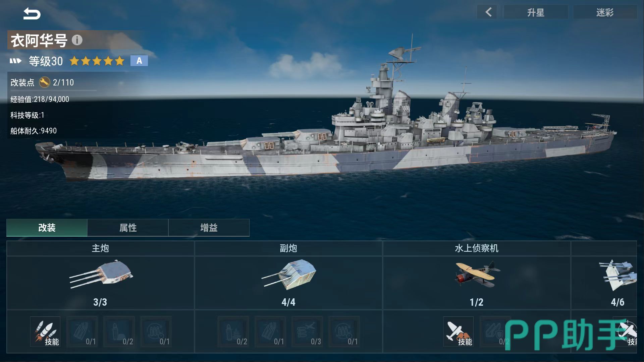Viewport: 644px width, 362px height.
Task: Switch to the 增益 tab
Action: [209, 228]
